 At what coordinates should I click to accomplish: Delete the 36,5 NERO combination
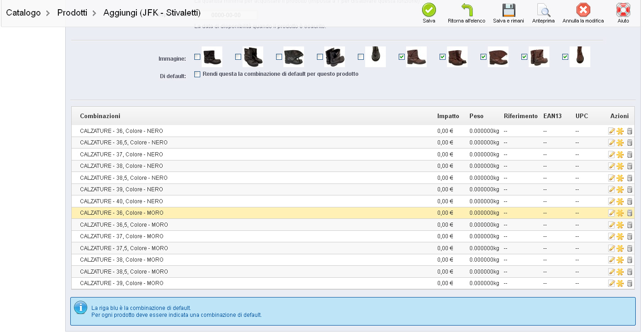pyautogui.click(x=630, y=143)
